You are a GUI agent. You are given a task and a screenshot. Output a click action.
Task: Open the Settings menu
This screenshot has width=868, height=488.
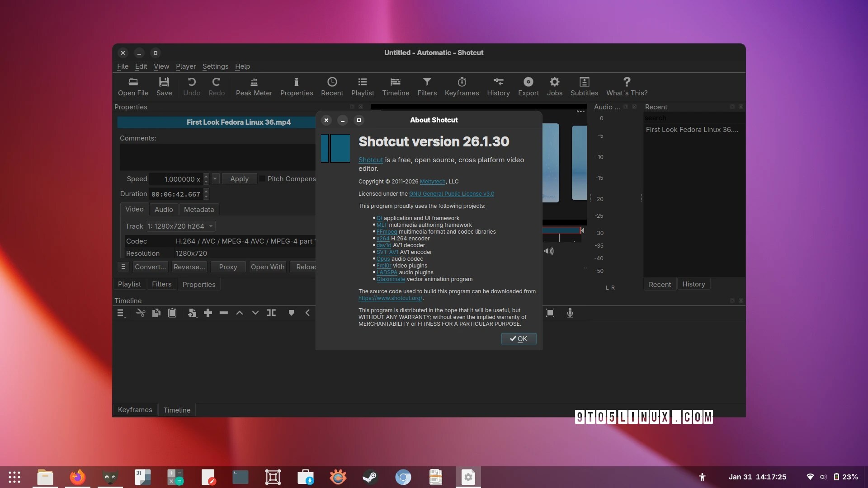(x=215, y=66)
